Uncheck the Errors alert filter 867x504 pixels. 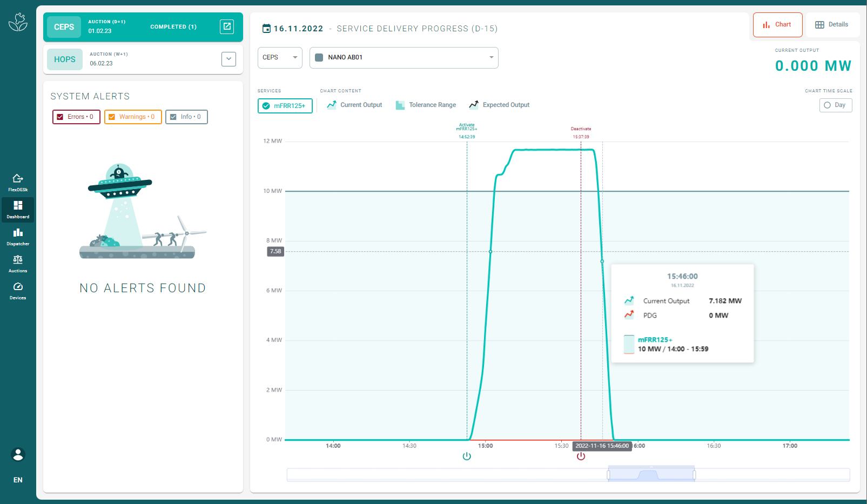click(76, 117)
